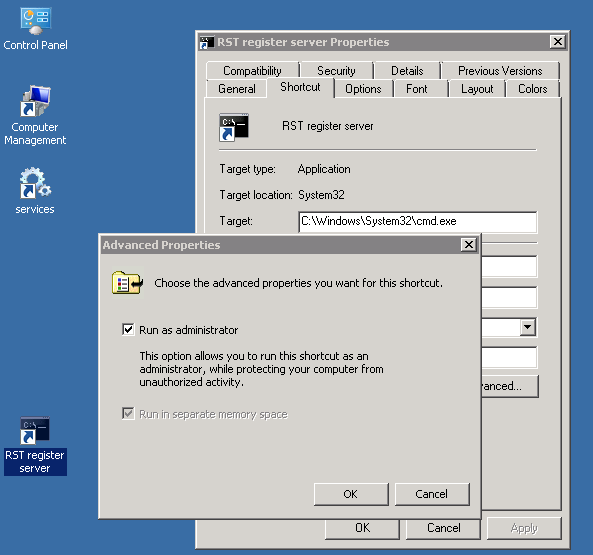Switch to the Options tab
Screen dimensions: 593x555
click(363, 89)
